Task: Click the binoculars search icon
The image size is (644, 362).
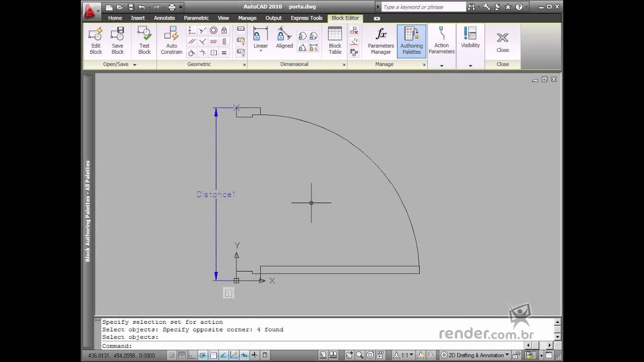Action: 471,7
